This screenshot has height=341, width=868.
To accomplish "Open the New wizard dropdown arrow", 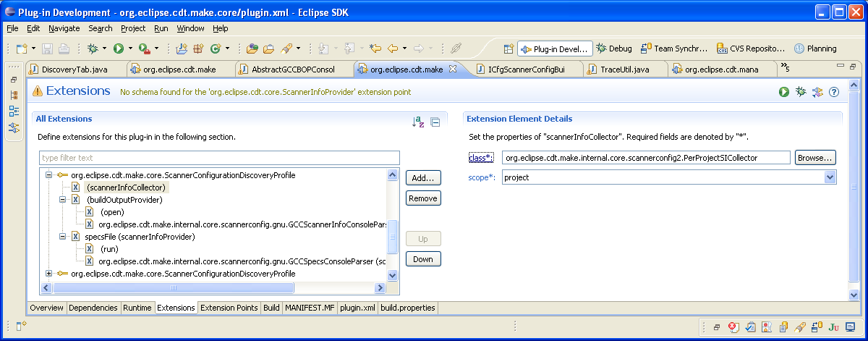I will 33,49.
